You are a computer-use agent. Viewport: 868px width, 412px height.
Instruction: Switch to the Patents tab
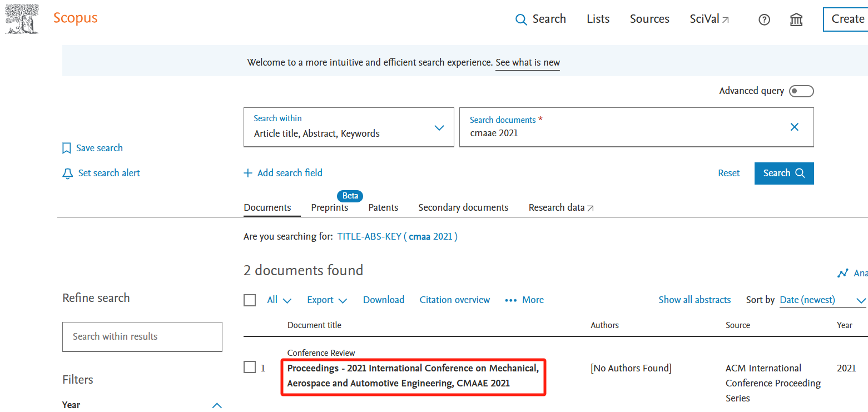[x=383, y=207]
